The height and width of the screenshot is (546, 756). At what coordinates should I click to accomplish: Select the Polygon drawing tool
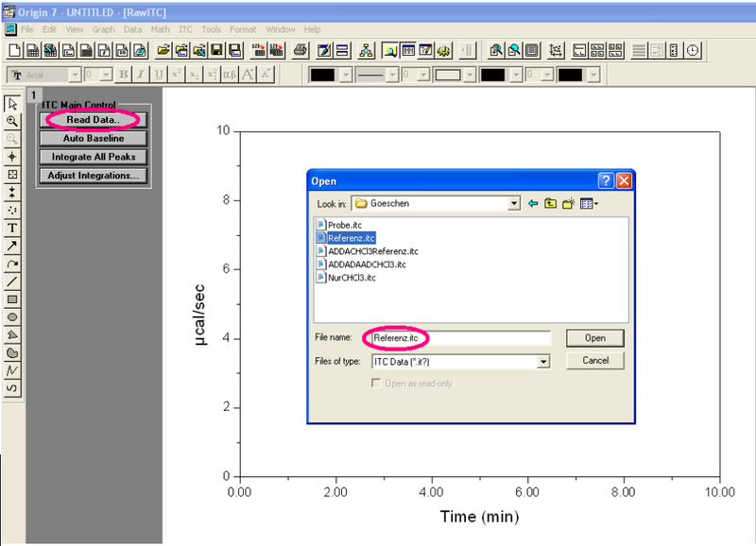click(12, 335)
